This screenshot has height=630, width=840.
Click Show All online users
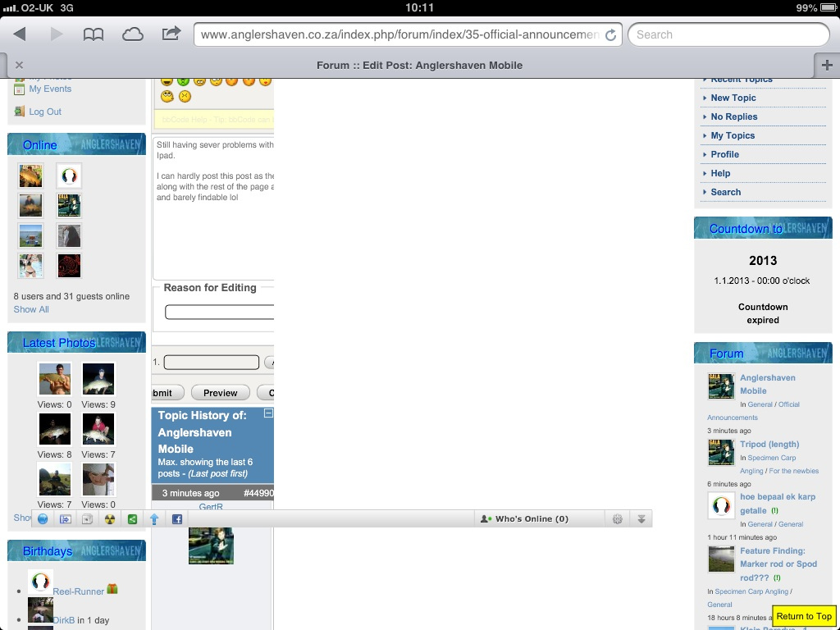pyautogui.click(x=31, y=309)
